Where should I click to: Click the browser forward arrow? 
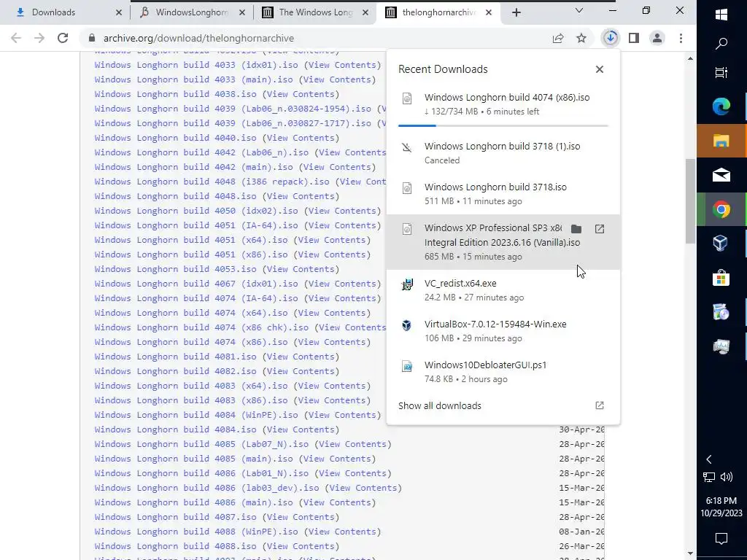(x=39, y=38)
